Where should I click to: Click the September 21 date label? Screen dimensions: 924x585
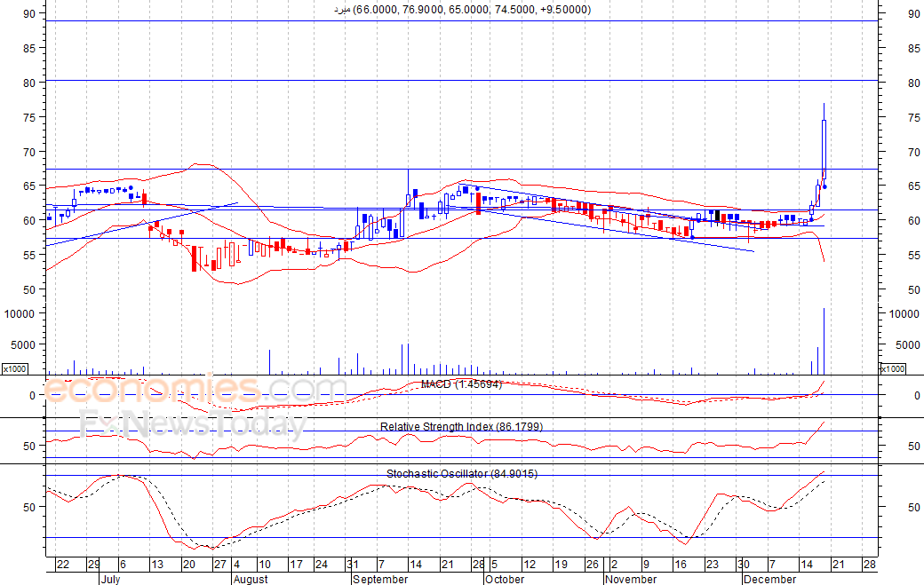[x=447, y=565]
